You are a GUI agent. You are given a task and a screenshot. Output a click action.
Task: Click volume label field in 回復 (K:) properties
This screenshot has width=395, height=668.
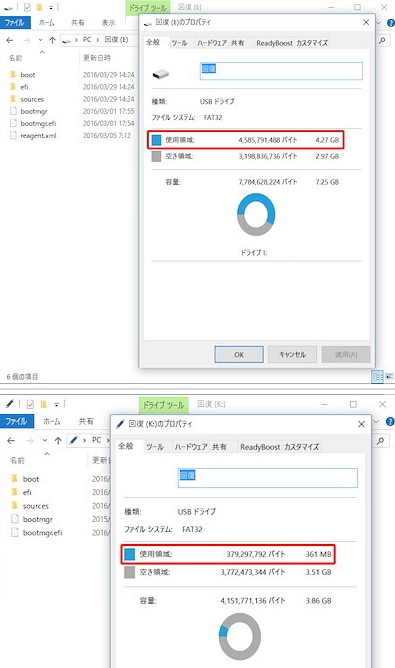268,478
